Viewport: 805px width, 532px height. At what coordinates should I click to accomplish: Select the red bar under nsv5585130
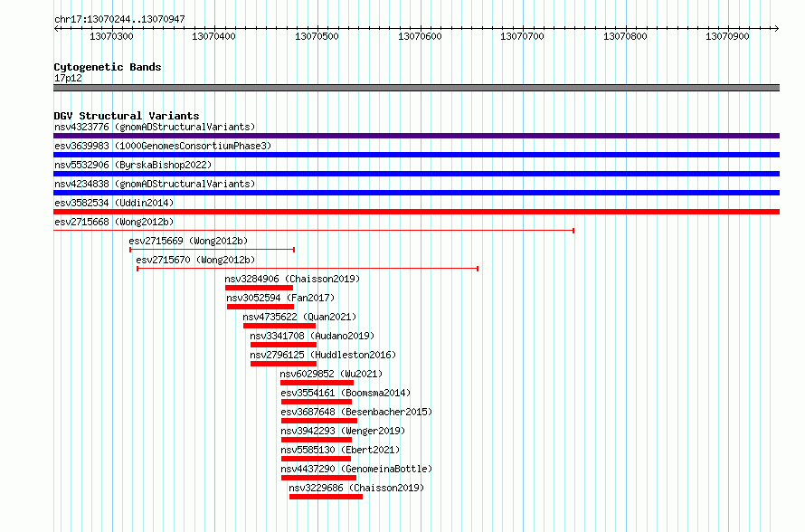[x=317, y=459]
